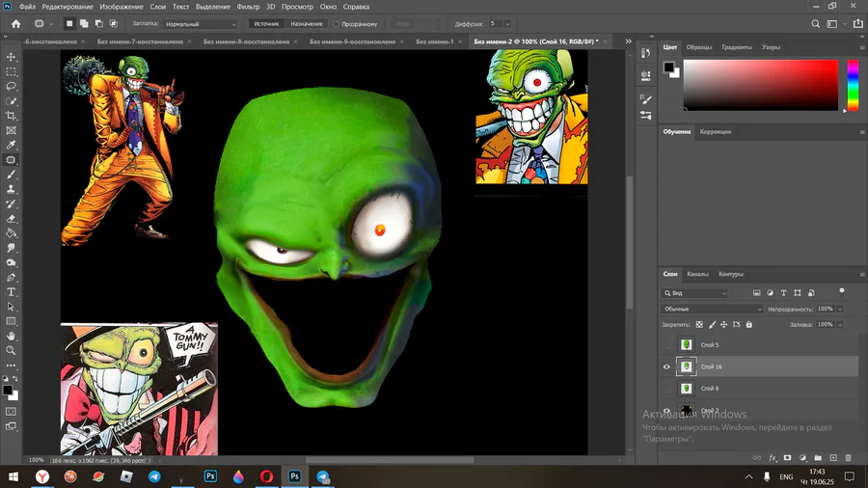
Task: Switch to Без имени-1 document tab
Action: coord(435,41)
